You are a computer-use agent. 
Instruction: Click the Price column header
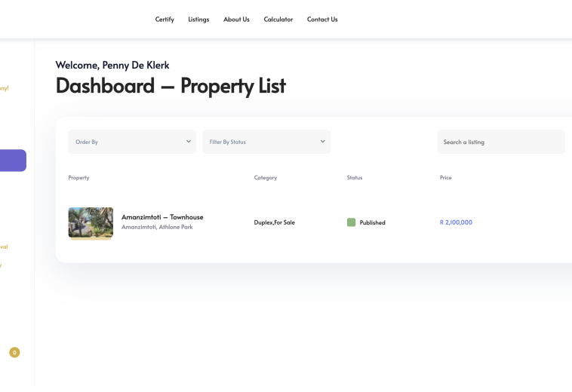coord(445,177)
